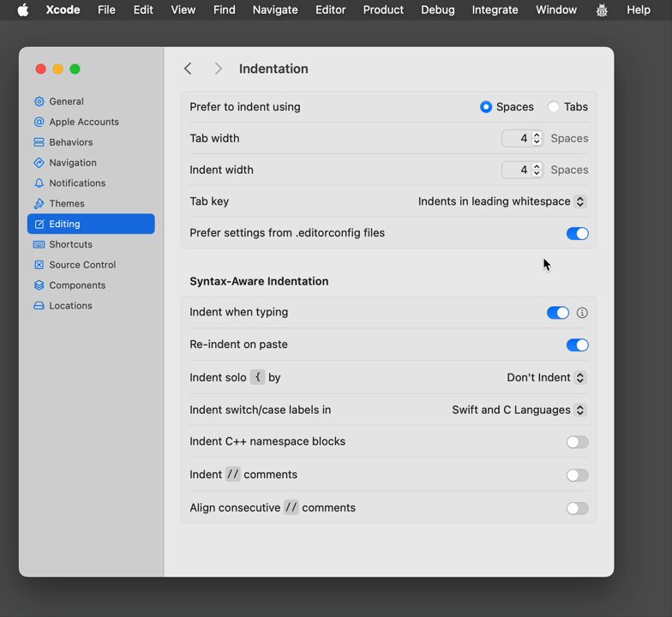
Task: Click the Navigation diamond icon
Action: click(39, 163)
